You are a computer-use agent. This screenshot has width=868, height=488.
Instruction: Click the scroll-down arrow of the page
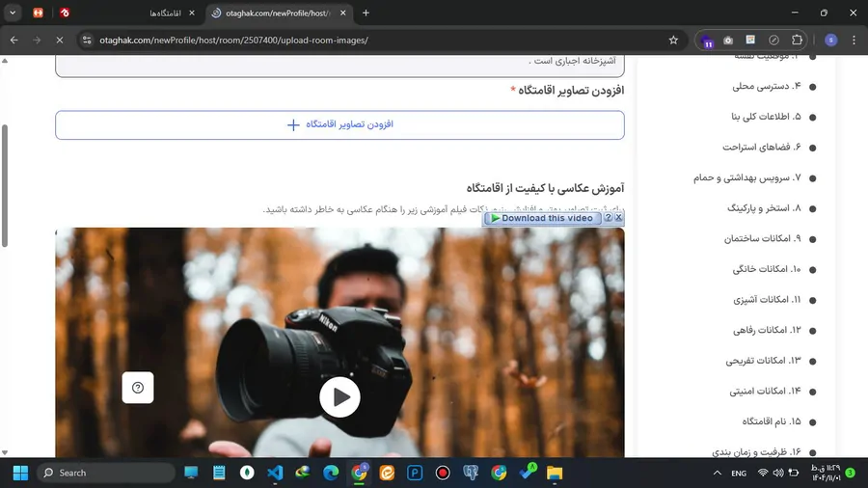pyautogui.click(x=5, y=452)
